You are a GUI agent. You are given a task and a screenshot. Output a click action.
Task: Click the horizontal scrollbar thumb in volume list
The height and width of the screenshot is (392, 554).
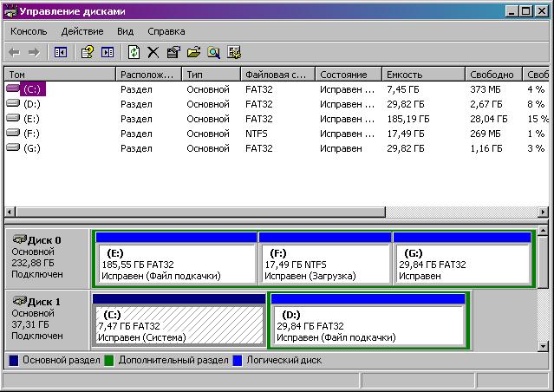pyautogui.click(x=200, y=212)
